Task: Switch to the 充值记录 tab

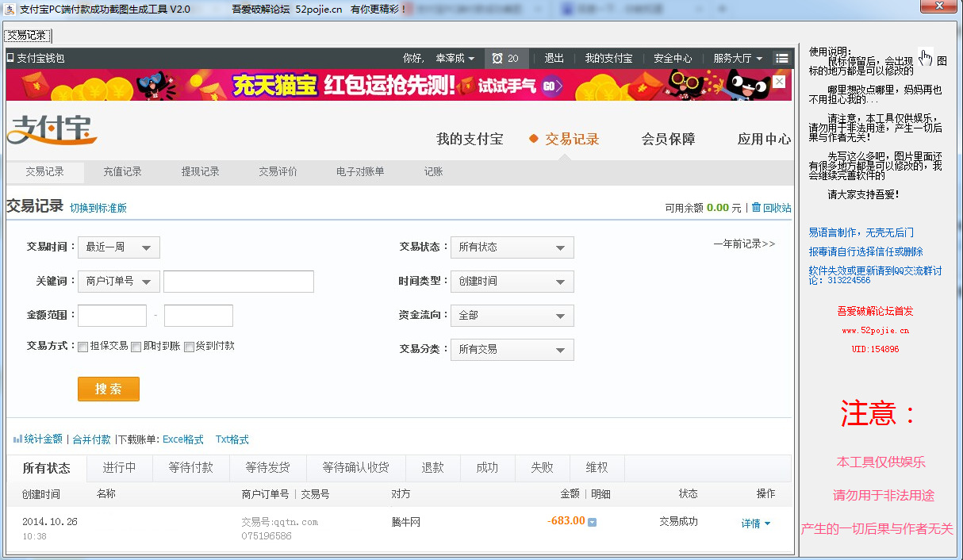Action: 123,171
